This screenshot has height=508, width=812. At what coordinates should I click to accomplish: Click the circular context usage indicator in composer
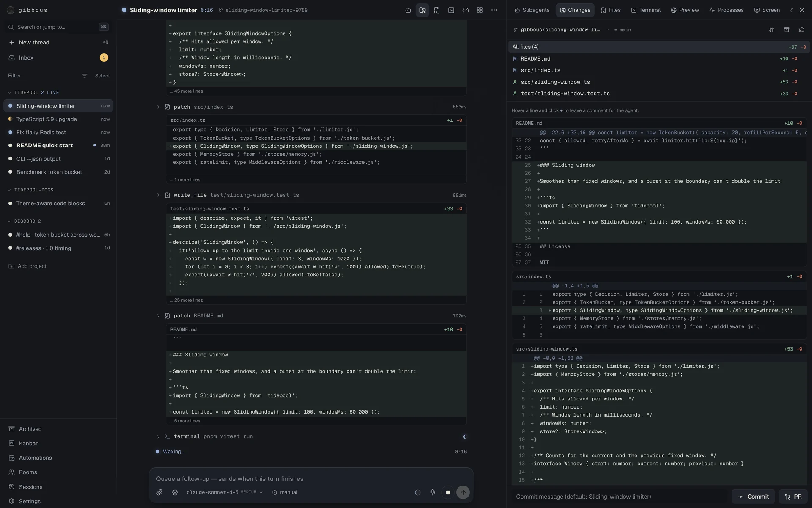[417, 492]
